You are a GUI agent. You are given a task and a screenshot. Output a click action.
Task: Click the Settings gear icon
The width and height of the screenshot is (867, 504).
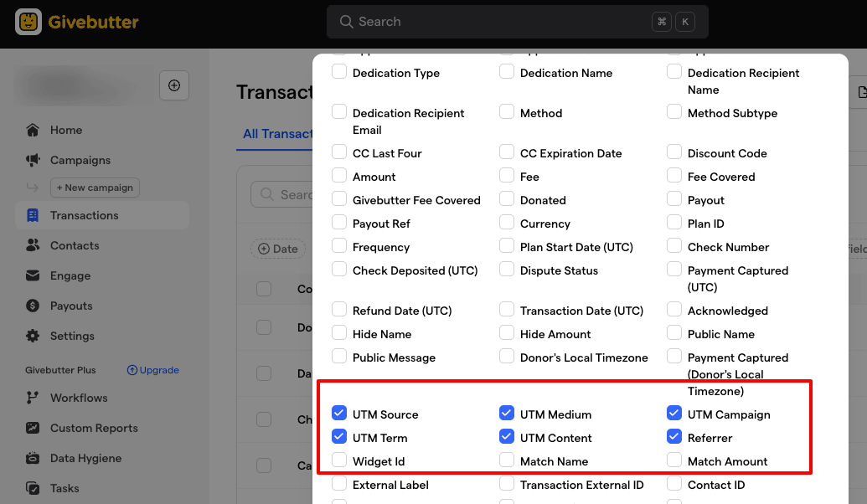pos(33,336)
